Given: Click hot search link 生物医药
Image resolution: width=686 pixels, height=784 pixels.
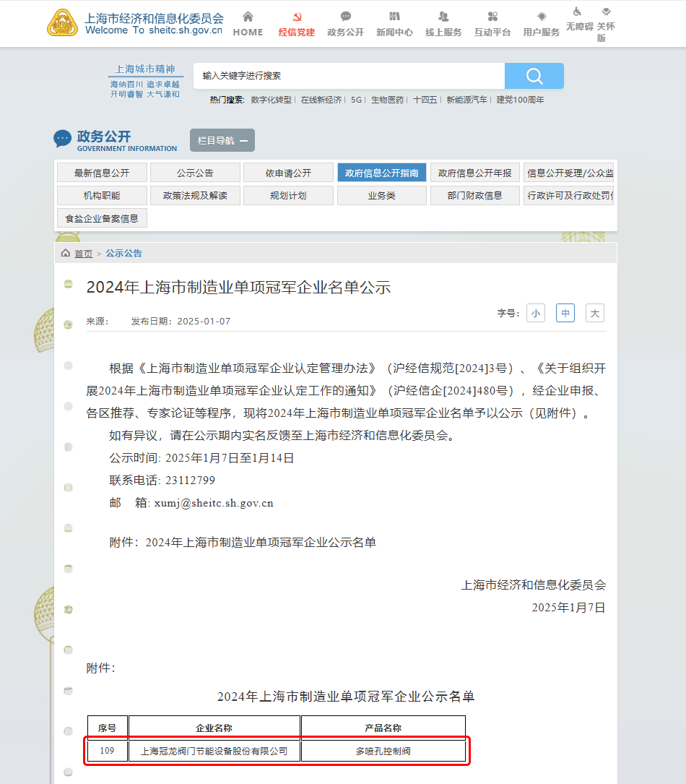Looking at the screenshot, I should [387, 100].
